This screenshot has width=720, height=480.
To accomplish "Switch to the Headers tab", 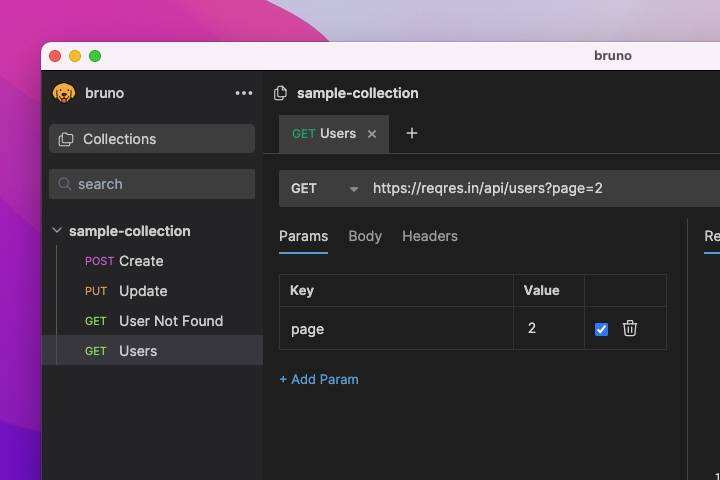I will pos(430,236).
